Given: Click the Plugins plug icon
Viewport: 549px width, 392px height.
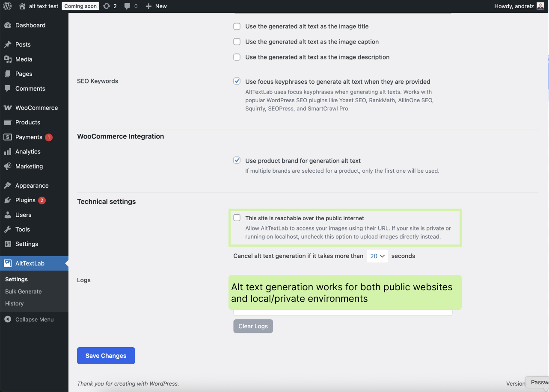Looking at the screenshot, I should pyautogui.click(x=8, y=200).
